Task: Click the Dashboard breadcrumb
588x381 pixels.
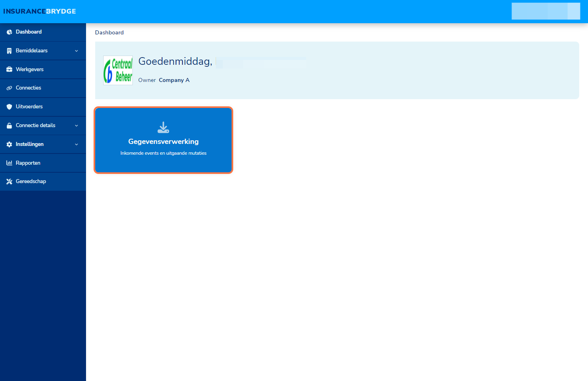Action: tap(109, 32)
